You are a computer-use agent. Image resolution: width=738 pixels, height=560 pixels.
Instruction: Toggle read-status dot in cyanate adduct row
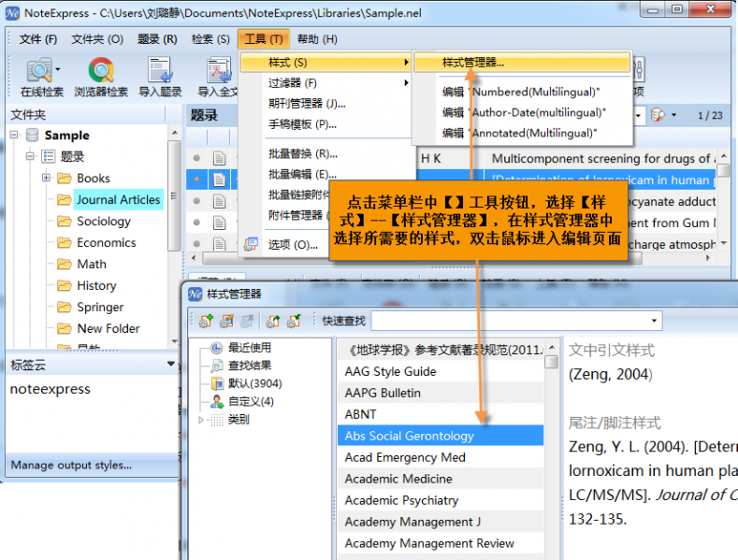(x=196, y=201)
